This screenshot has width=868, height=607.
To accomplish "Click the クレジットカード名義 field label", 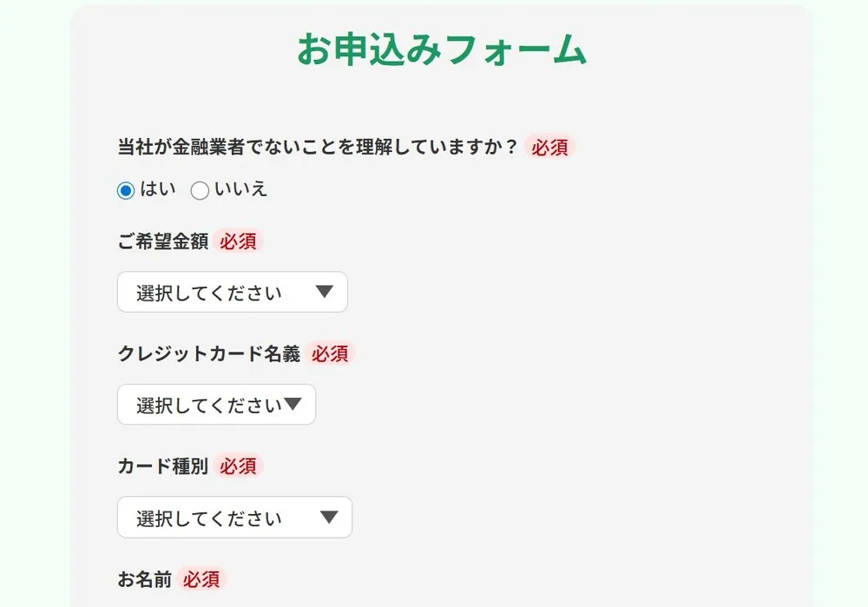I will 208,353.
